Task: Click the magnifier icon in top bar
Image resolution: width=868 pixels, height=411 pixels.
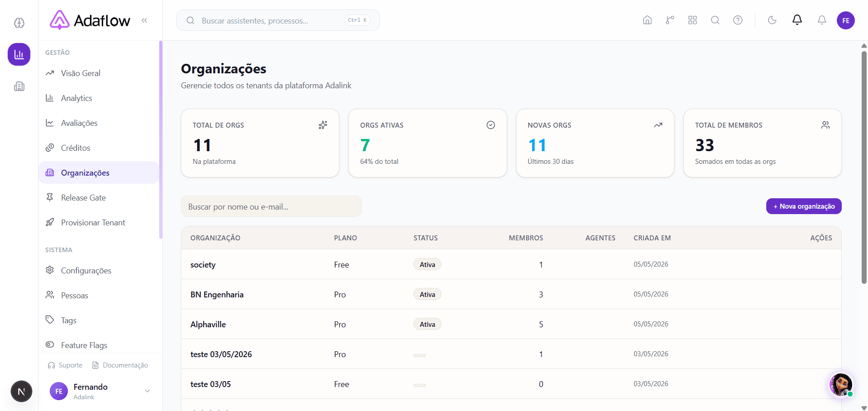Action: [715, 20]
